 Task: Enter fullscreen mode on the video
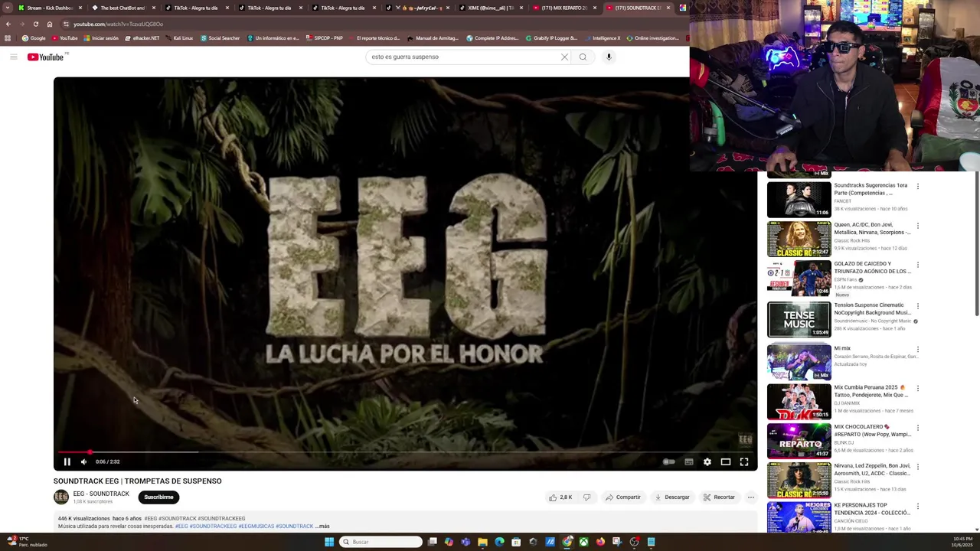click(744, 461)
